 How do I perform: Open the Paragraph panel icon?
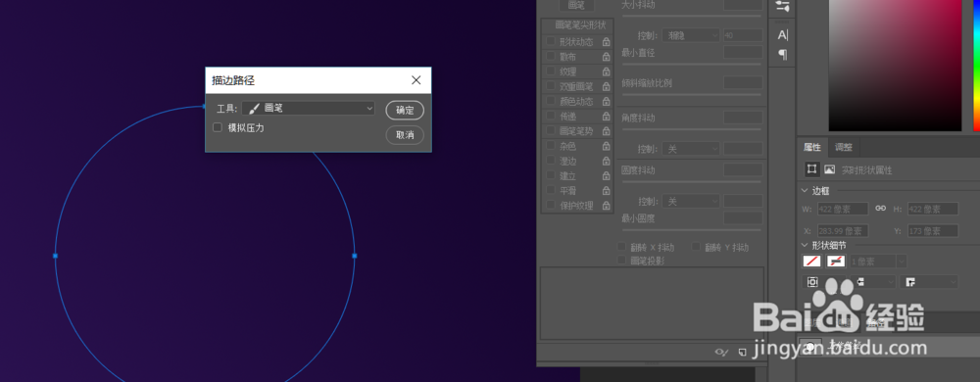(x=782, y=54)
